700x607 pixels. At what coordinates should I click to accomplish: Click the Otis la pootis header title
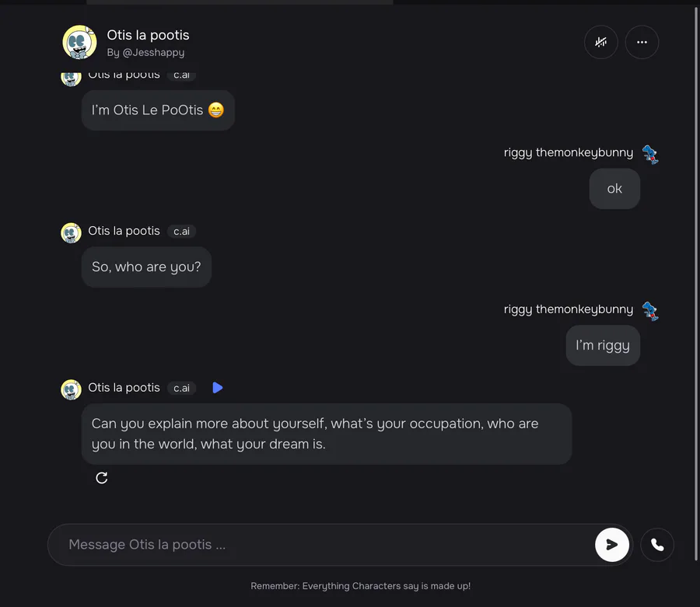coord(148,35)
